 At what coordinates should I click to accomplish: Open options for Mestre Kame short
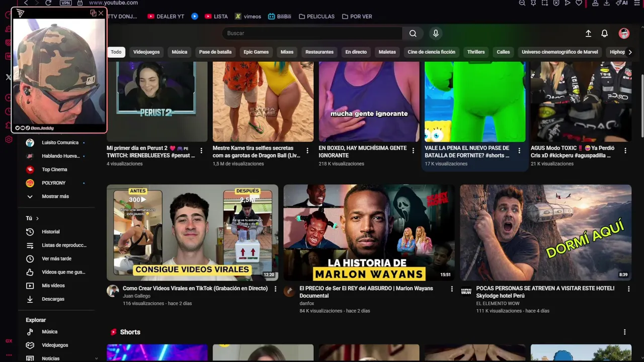[x=307, y=150]
